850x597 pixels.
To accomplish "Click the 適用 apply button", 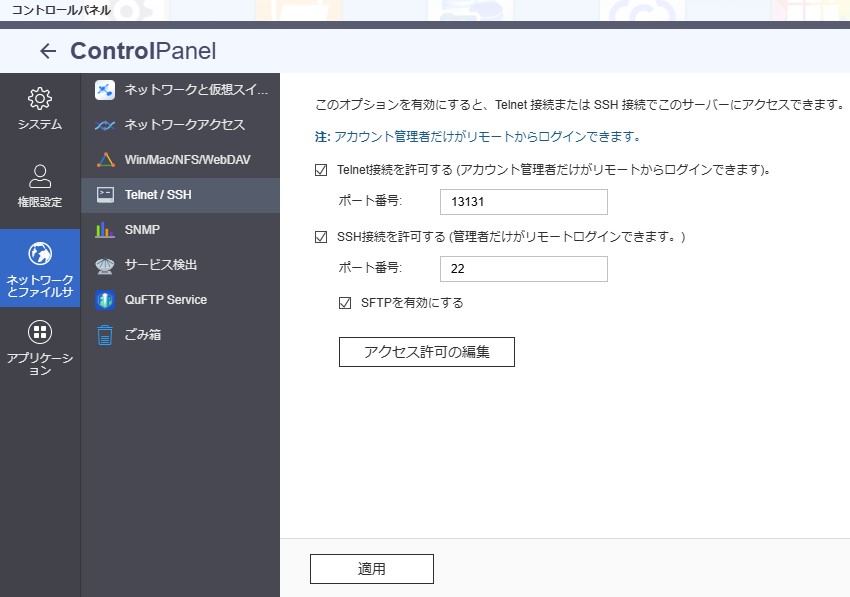I will (x=372, y=569).
